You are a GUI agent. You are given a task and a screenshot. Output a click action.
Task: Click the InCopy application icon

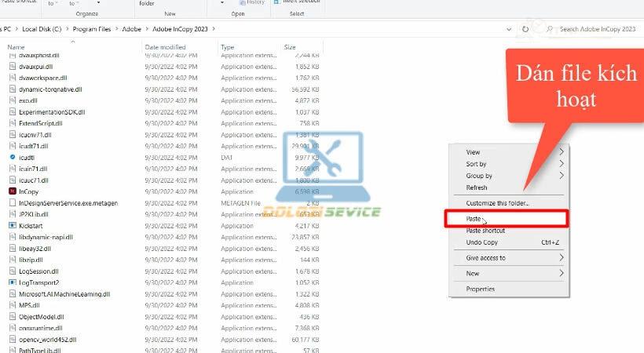coord(13,191)
